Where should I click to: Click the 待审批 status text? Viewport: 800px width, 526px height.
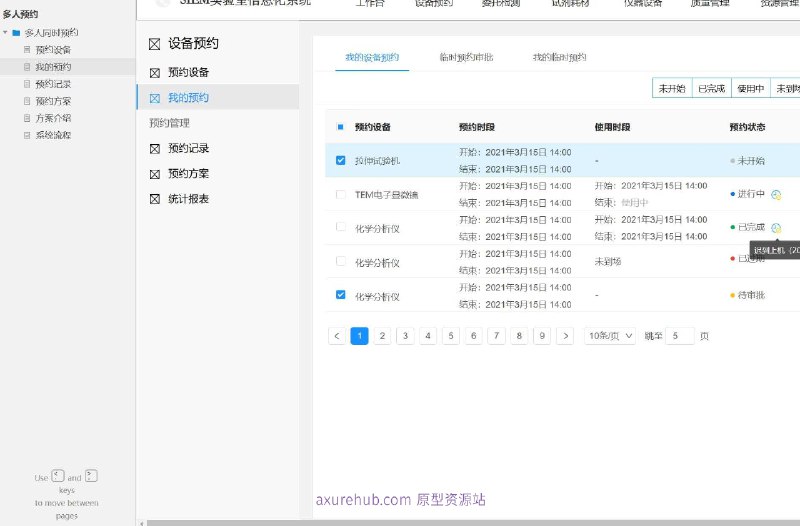click(x=751, y=295)
